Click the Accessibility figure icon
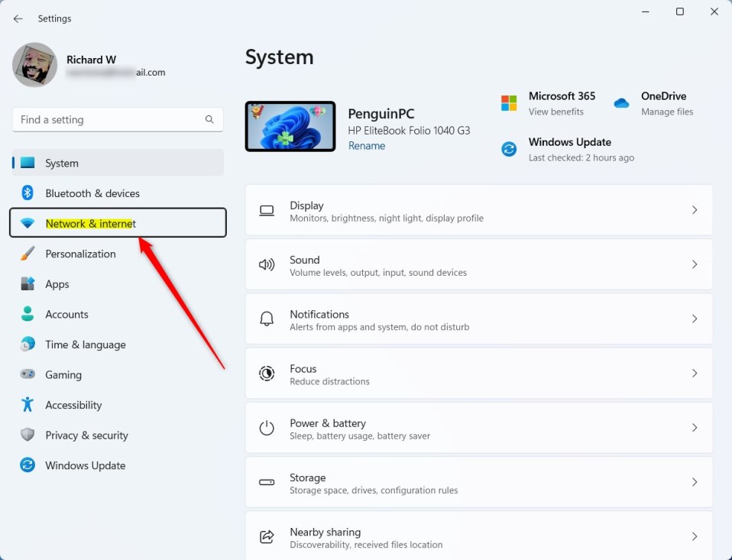 click(28, 405)
